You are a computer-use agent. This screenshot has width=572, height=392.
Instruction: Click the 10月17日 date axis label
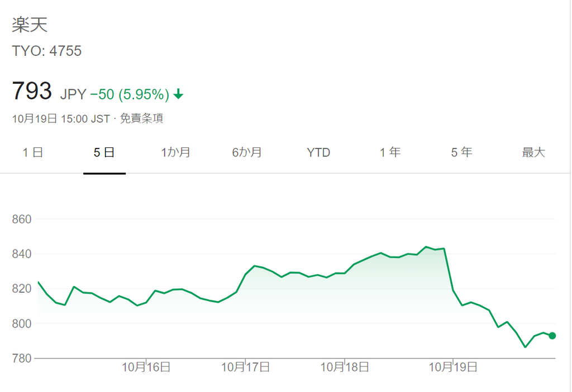pos(246,367)
